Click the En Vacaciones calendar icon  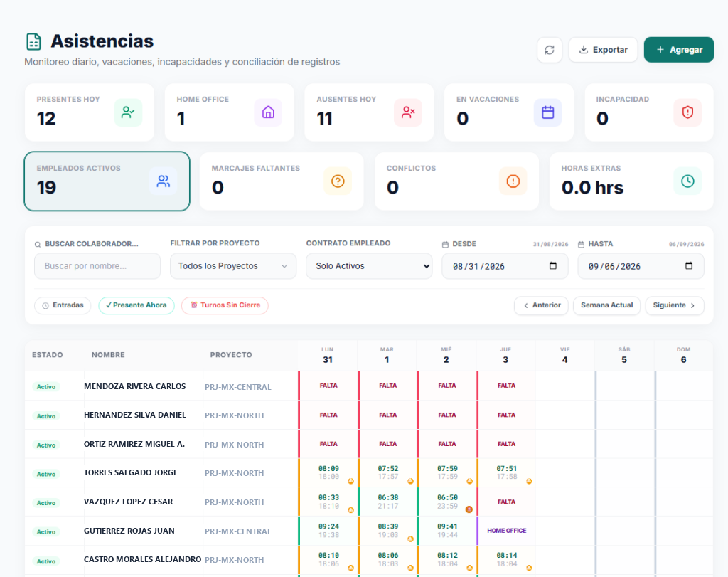pyautogui.click(x=548, y=112)
